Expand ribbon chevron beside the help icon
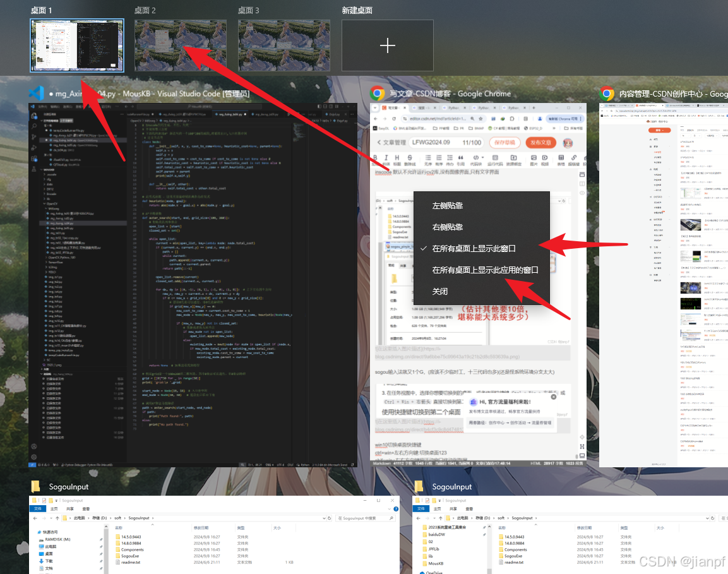This screenshot has width=728, height=574. point(390,509)
